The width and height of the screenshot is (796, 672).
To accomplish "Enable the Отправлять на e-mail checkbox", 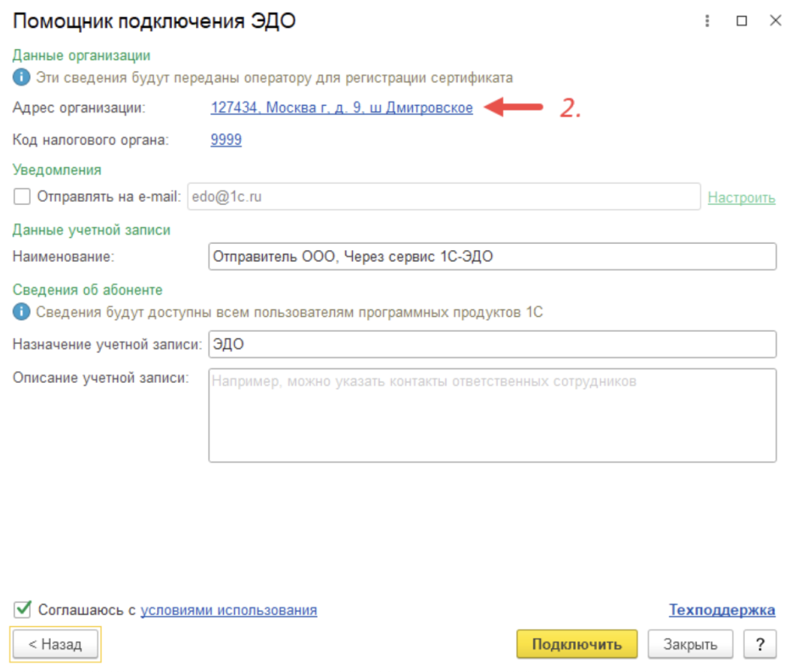I will [22, 197].
